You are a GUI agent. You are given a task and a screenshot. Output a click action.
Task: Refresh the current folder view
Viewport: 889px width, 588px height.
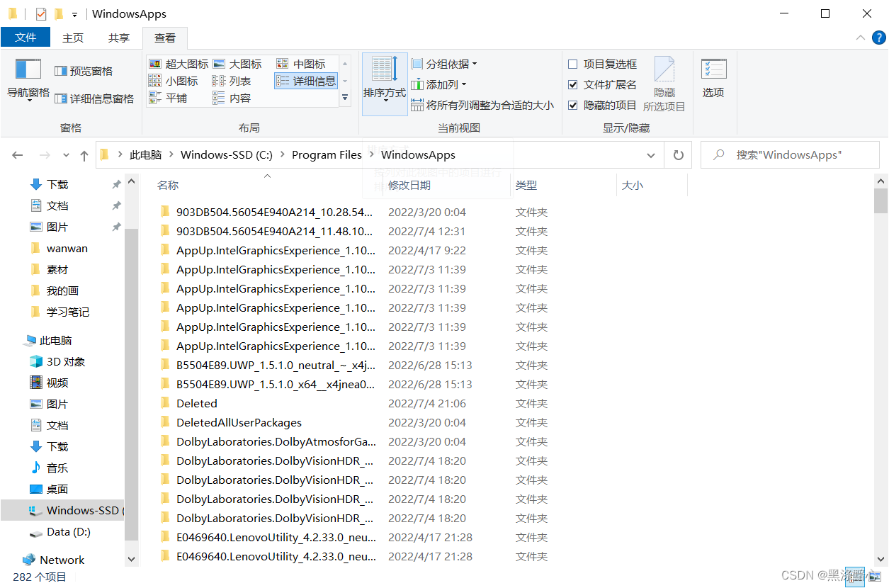pos(678,155)
